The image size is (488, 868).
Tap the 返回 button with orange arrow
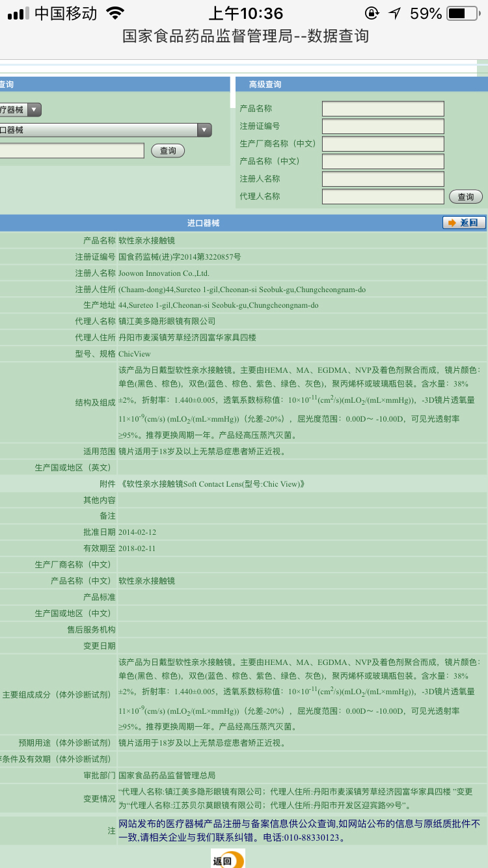464,223
